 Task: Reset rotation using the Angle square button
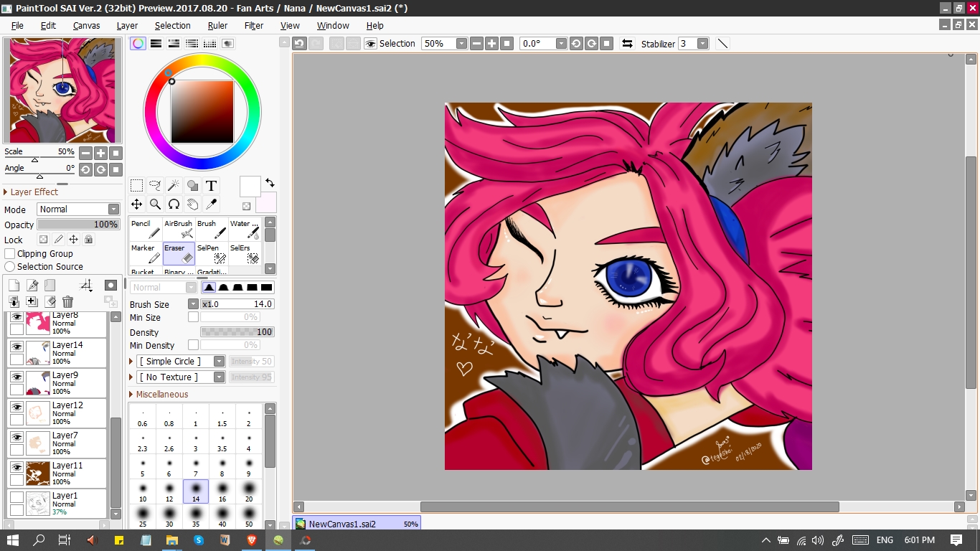pos(116,169)
